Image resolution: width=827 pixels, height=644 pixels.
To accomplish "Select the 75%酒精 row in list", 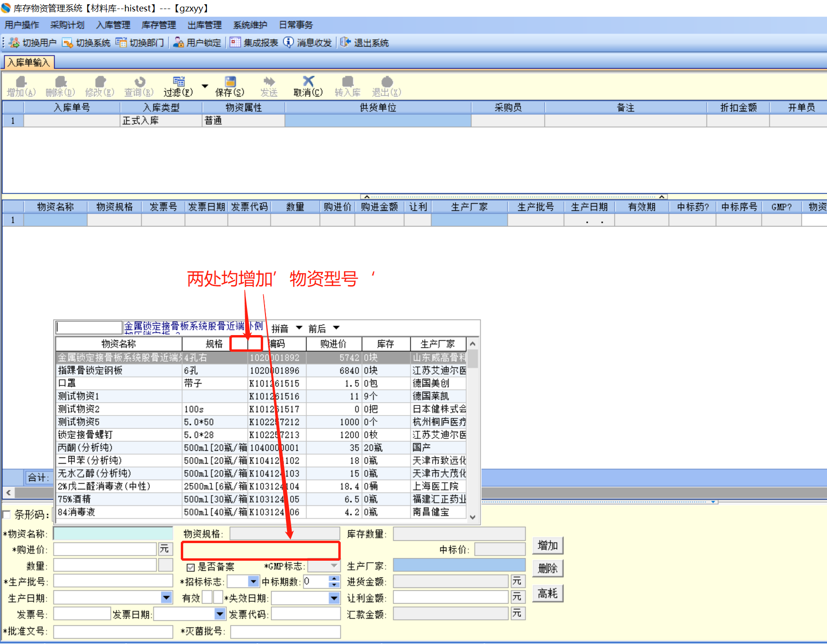I will pyautogui.click(x=261, y=499).
